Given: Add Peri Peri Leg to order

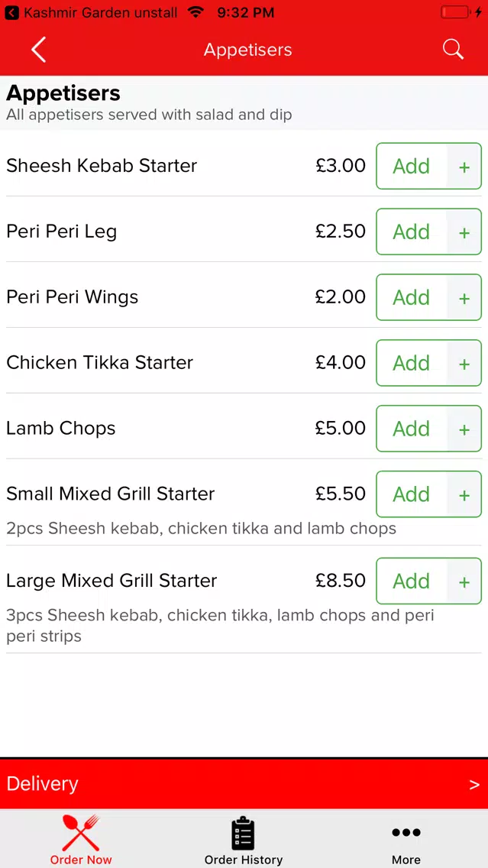Looking at the screenshot, I should point(412,232).
